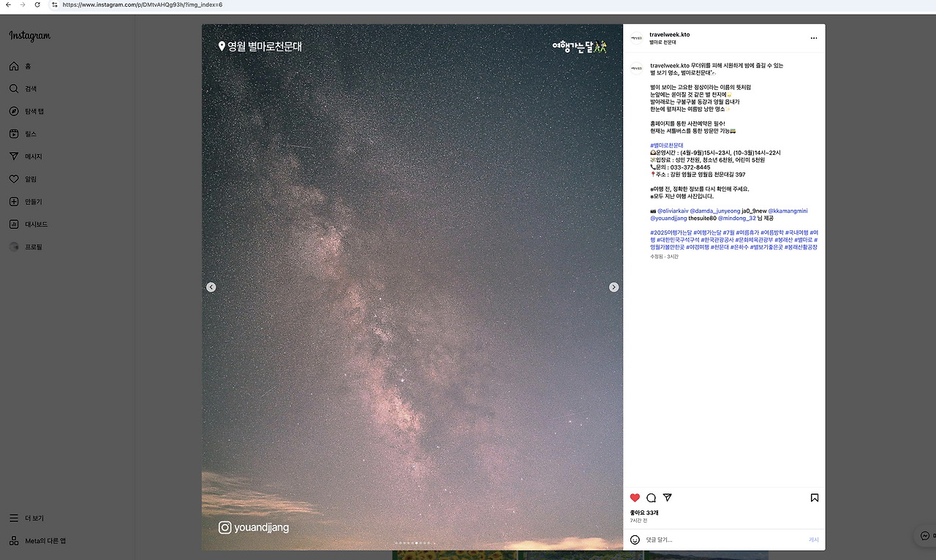Share the post with the paper plane icon
This screenshot has height=560, width=936.
(667, 497)
